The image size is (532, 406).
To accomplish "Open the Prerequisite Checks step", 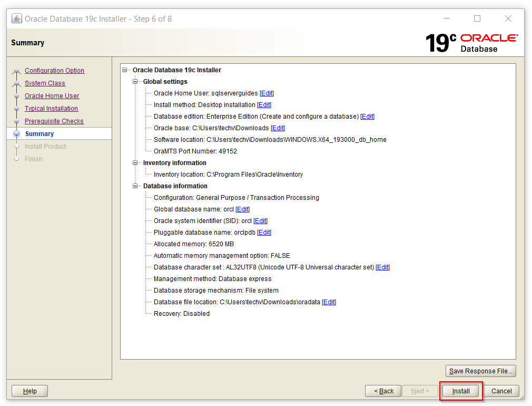I will 54,121.
